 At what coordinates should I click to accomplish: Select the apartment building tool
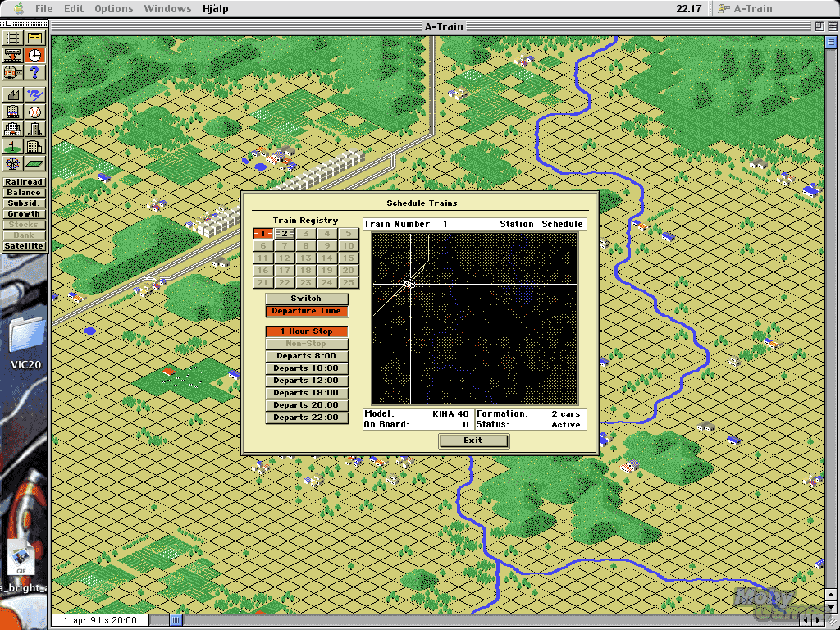pos(34,147)
